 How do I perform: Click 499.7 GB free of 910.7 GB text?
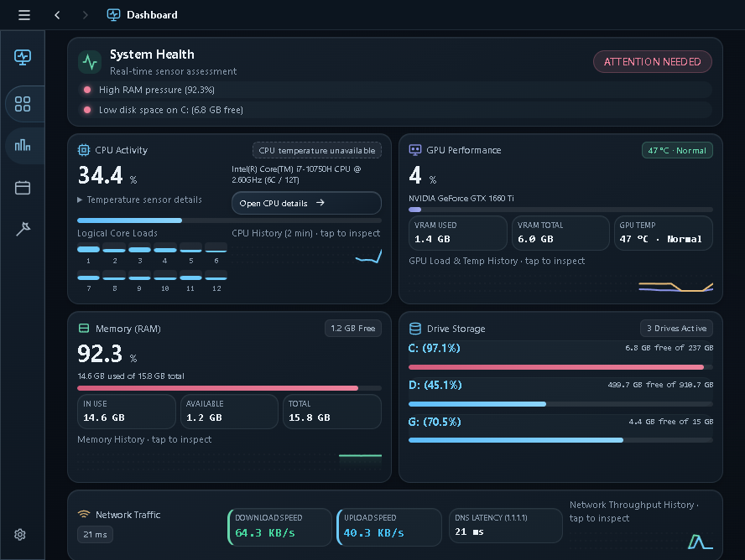click(x=660, y=385)
